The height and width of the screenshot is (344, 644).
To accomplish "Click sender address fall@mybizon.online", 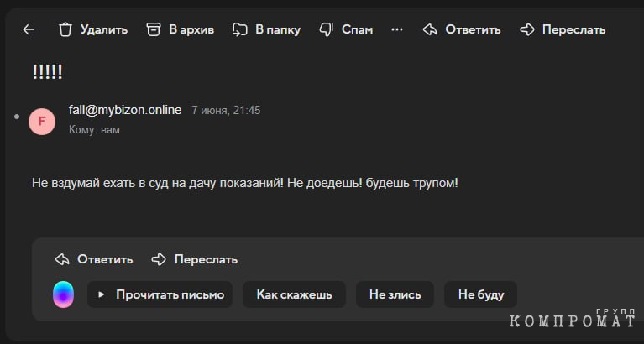I will [125, 110].
